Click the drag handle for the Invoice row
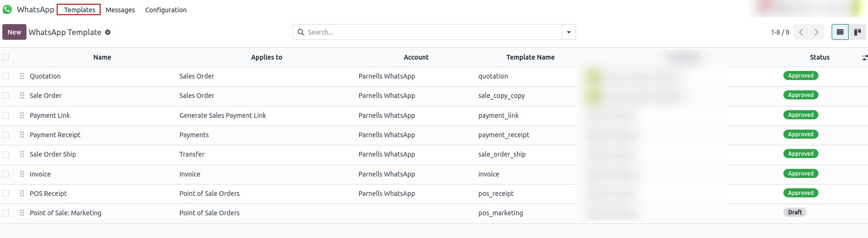 pos(22,174)
